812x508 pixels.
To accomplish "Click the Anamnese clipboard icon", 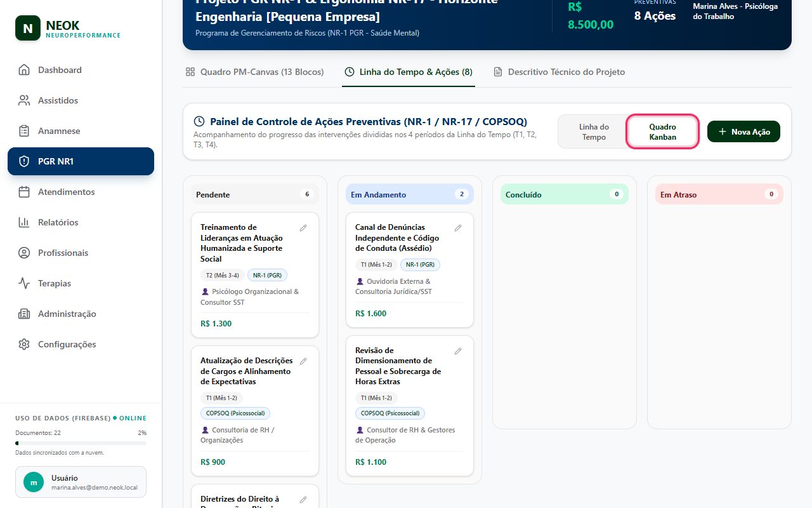I will tap(24, 131).
